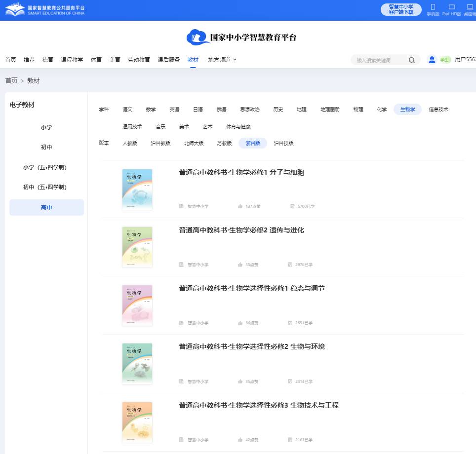Select the 生物学 subject filter
Viewport: 476px width, 454px height.
pyautogui.click(x=407, y=109)
